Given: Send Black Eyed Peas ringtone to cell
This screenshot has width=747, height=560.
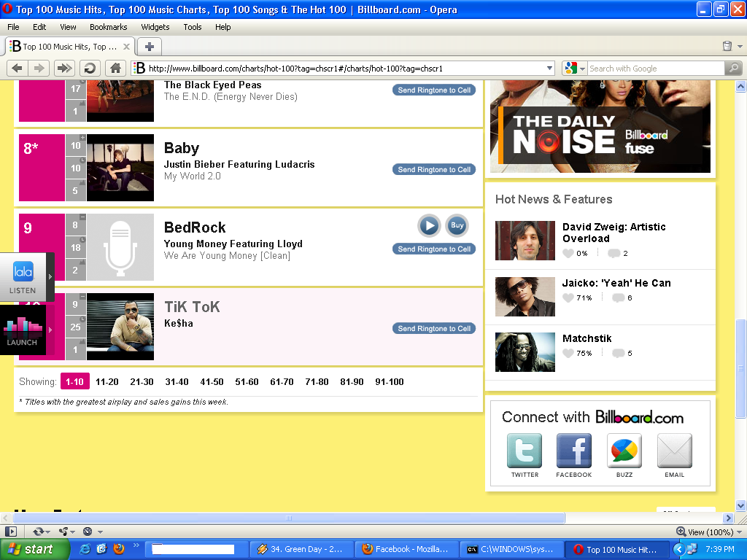Looking at the screenshot, I should (x=434, y=90).
